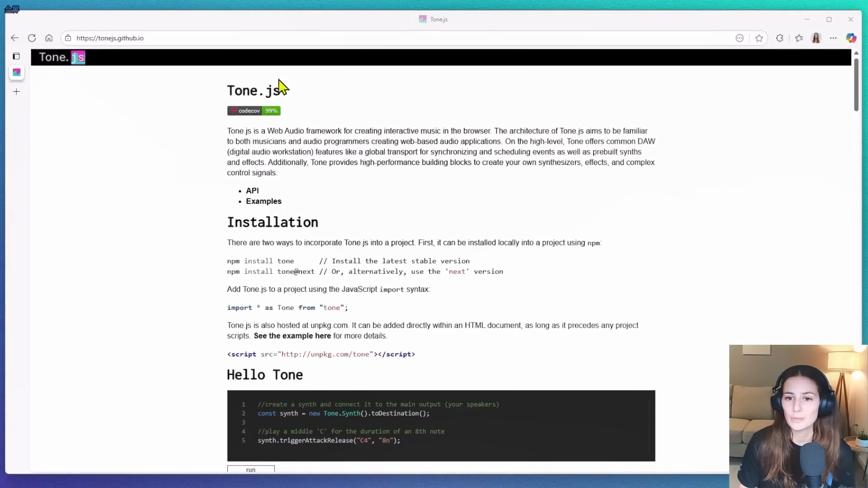The width and height of the screenshot is (868, 488).
Task: Click the user profile avatar
Action: tap(816, 38)
